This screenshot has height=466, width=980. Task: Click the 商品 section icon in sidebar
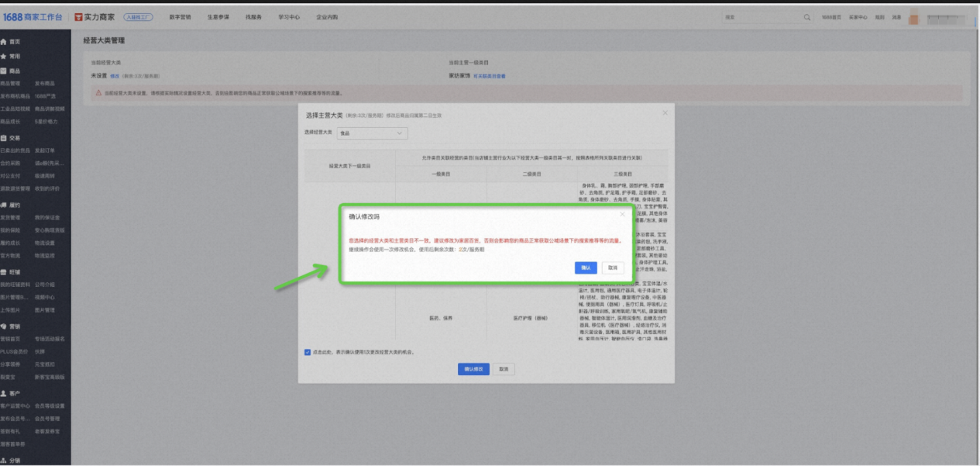coord(5,71)
